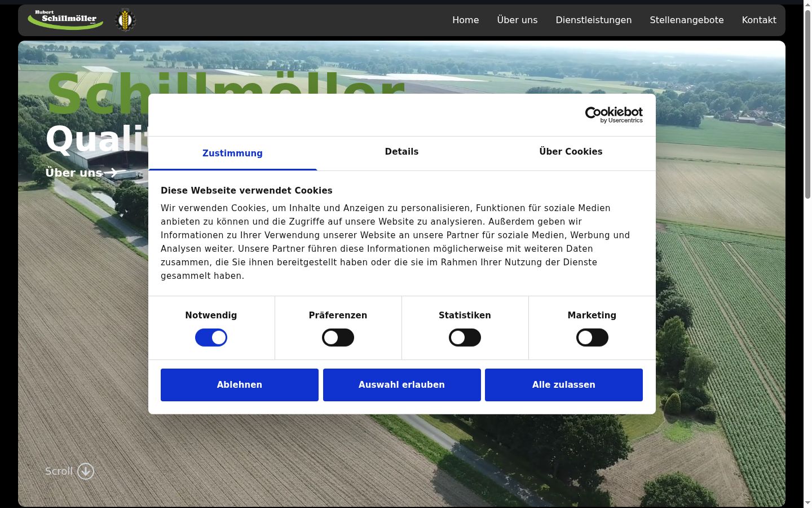The height and width of the screenshot is (508, 812).
Task: Click the Alle zulassen button
Action: pos(564,385)
